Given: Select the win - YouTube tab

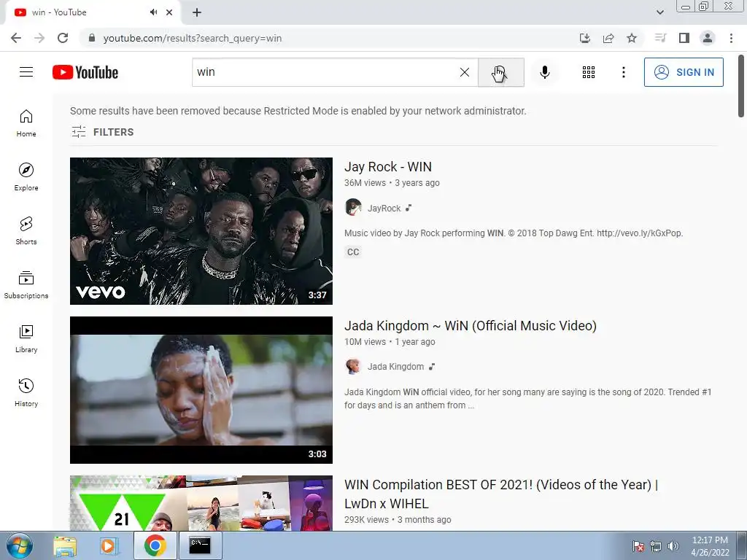Looking at the screenshot, I should (x=93, y=13).
